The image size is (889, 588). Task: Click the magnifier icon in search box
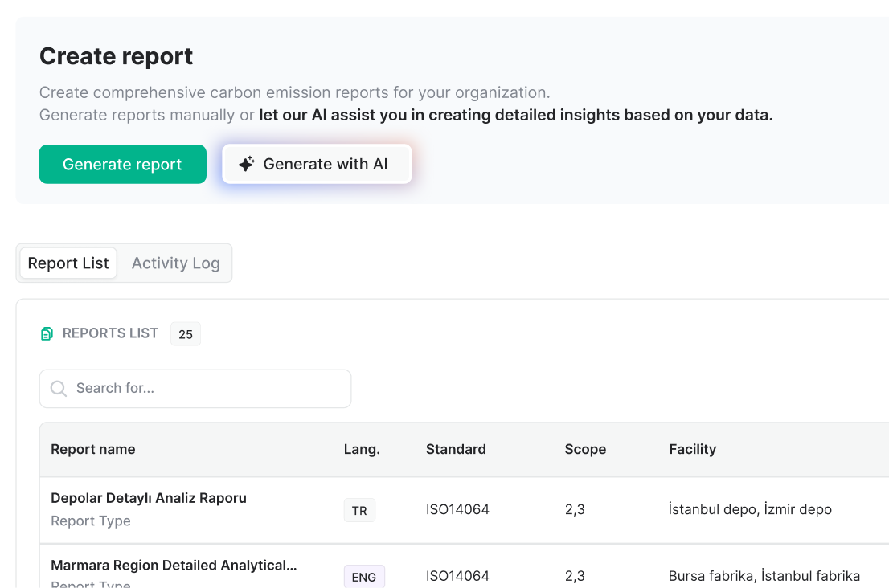click(x=59, y=389)
